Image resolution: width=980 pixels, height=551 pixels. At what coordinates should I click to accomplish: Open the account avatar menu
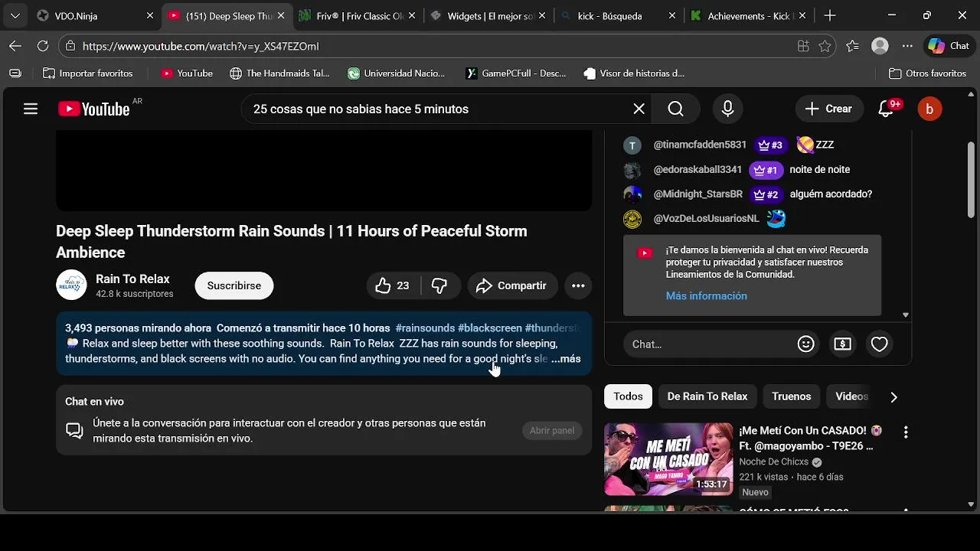click(929, 109)
